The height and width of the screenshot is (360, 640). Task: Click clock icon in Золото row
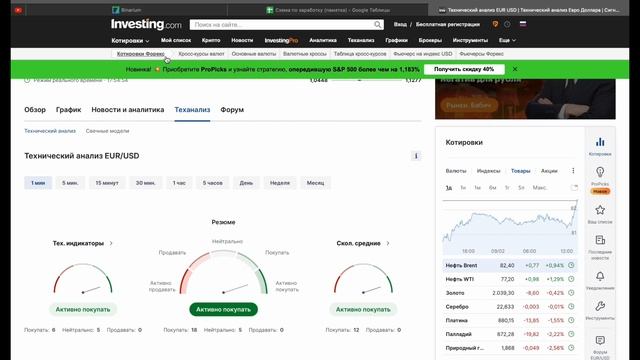571,293
